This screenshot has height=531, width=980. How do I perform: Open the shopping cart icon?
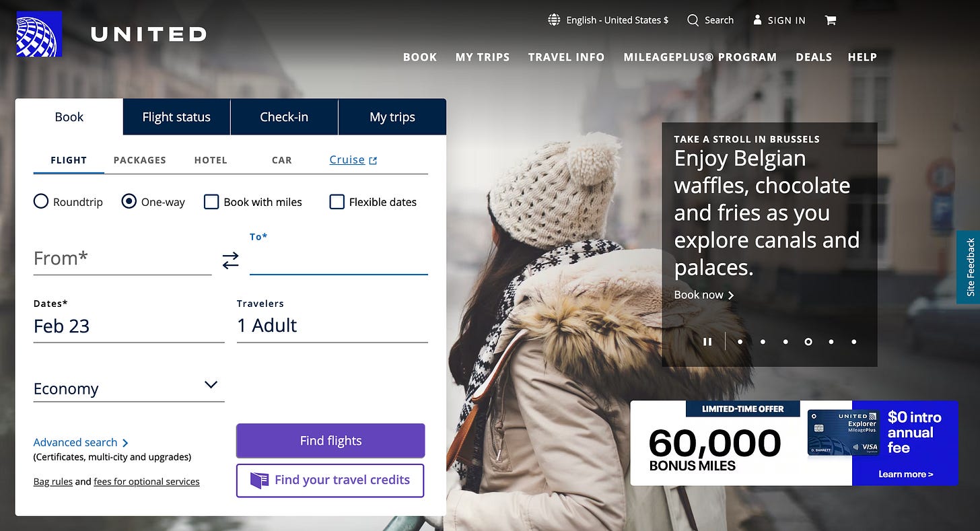click(x=831, y=20)
